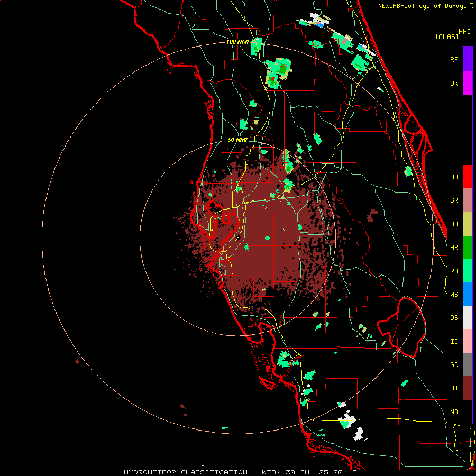Click the 'BD' legend label
476x476 pixels.
[x=454, y=224]
